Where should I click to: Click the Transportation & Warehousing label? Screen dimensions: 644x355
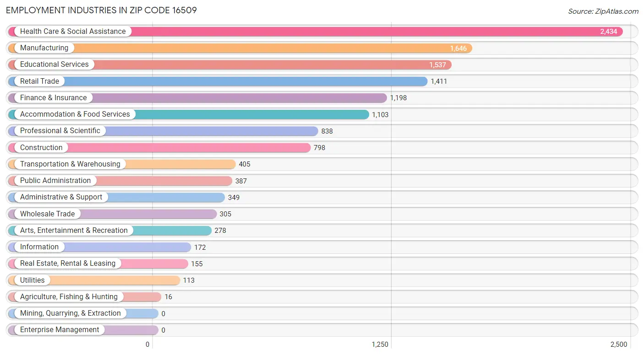point(70,164)
